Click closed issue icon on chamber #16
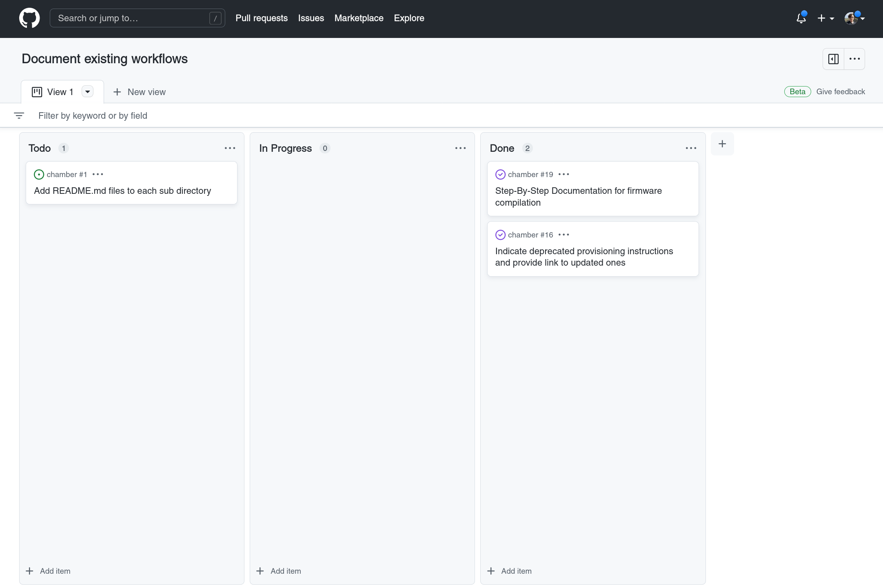 coord(500,235)
